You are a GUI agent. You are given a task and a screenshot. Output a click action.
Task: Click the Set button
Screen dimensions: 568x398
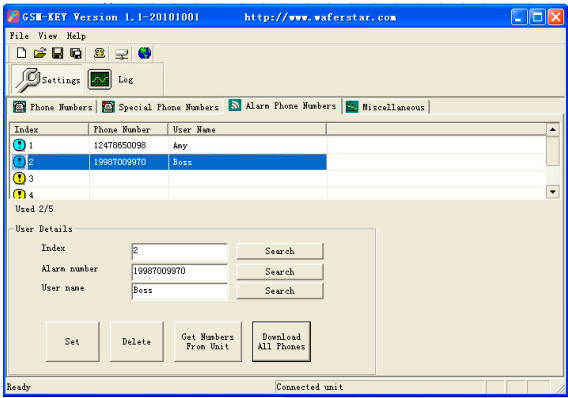tap(72, 341)
